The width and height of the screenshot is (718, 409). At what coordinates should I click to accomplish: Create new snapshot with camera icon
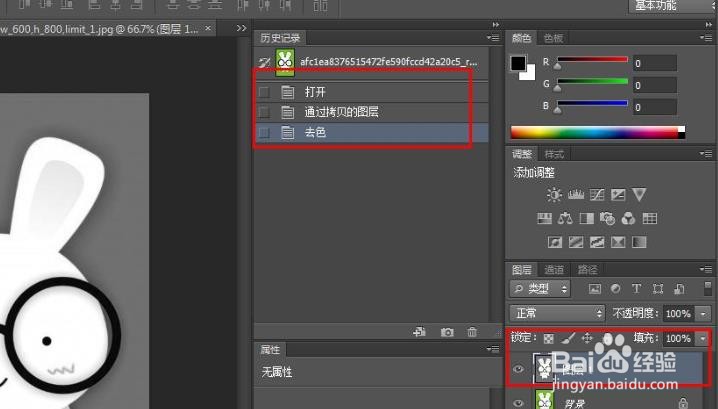pyautogui.click(x=447, y=332)
